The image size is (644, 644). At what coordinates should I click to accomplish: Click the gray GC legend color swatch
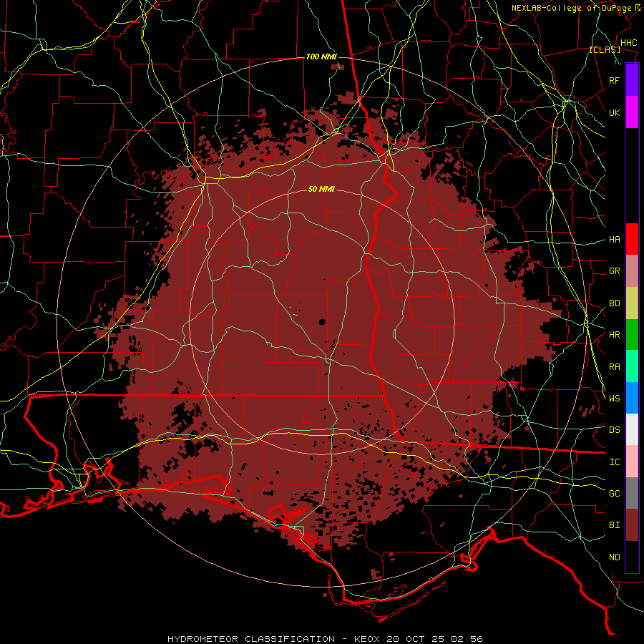click(632, 493)
